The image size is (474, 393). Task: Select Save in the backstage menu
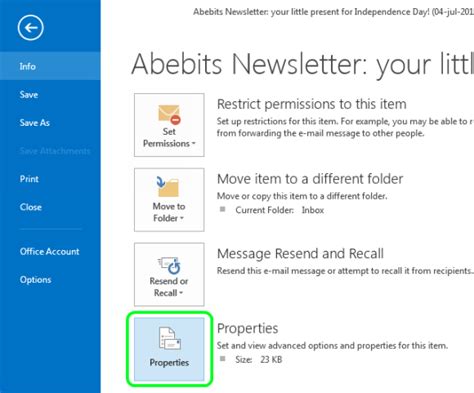point(29,95)
